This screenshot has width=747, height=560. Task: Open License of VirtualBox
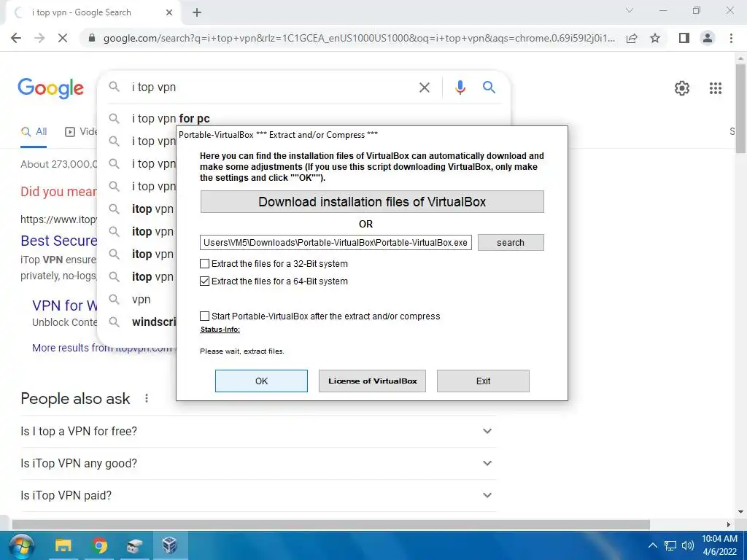[x=372, y=381]
